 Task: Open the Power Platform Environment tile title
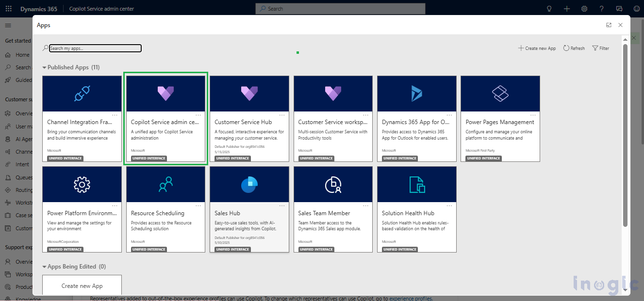tap(82, 213)
